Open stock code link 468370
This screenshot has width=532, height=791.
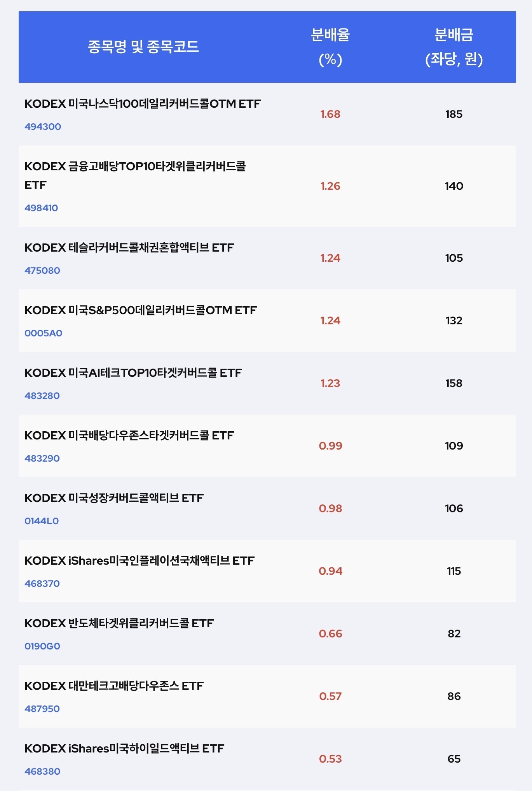(x=42, y=584)
